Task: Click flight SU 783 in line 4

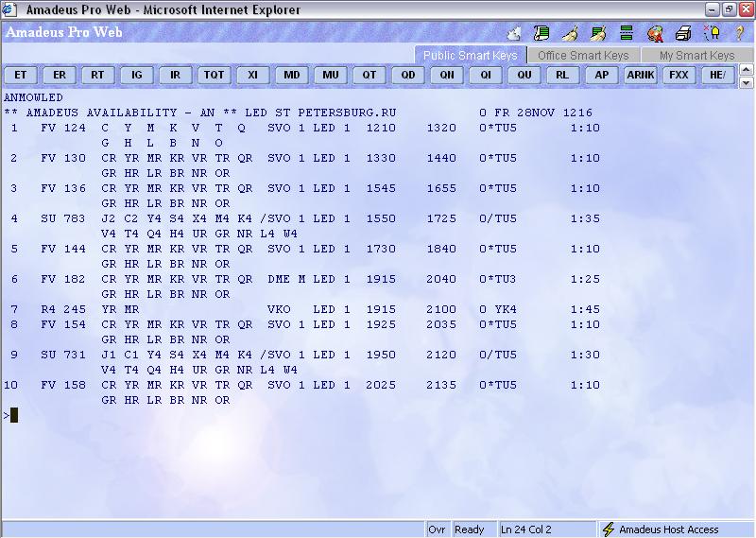Action: click(x=63, y=218)
